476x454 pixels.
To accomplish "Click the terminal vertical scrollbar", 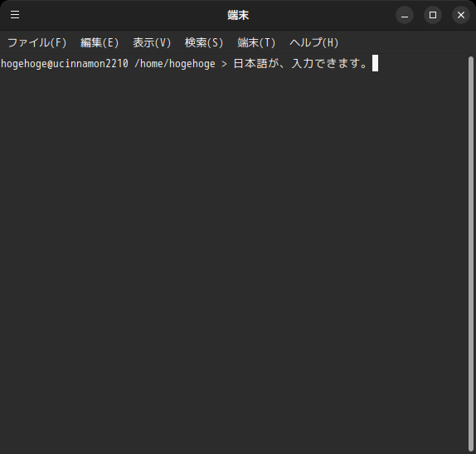I will tap(471, 254).
